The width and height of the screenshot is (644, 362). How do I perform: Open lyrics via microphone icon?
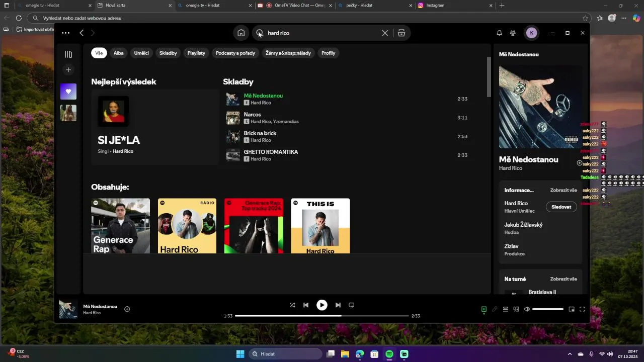pyautogui.click(x=495, y=309)
